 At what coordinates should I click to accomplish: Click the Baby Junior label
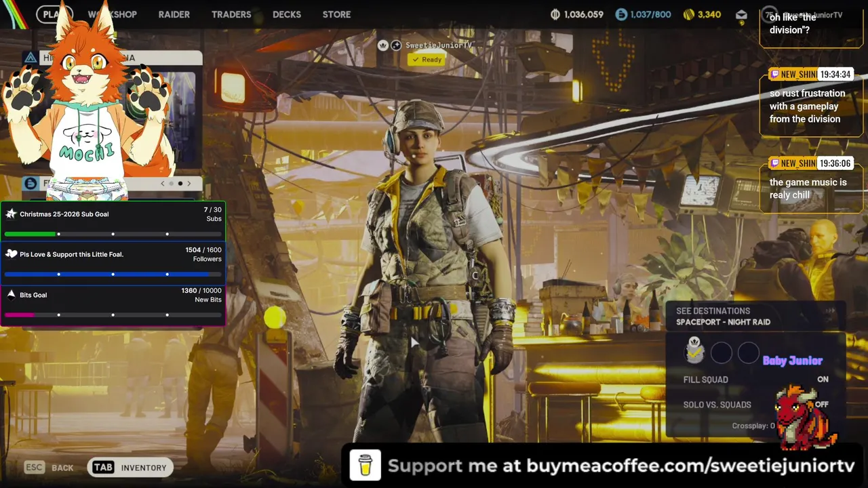pyautogui.click(x=792, y=361)
